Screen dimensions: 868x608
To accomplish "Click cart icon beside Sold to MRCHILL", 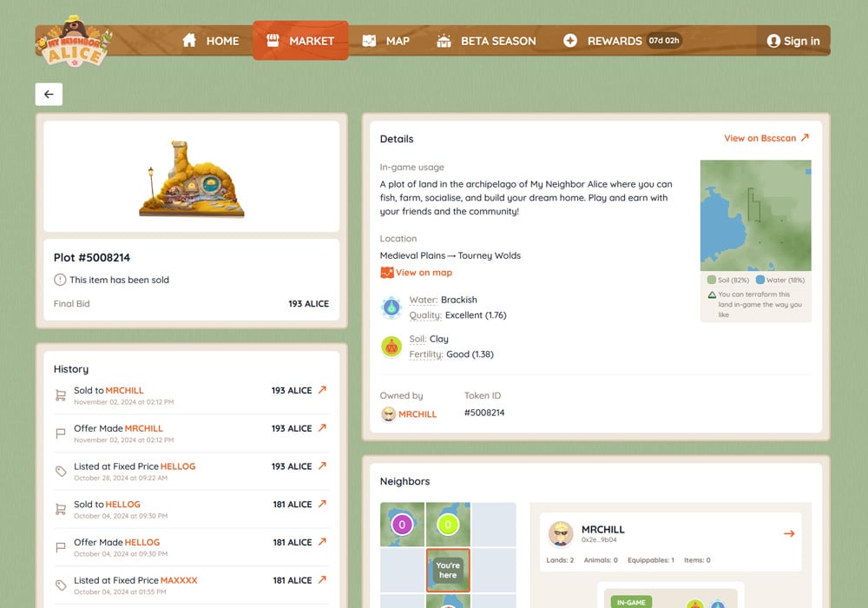I will (61, 395).
